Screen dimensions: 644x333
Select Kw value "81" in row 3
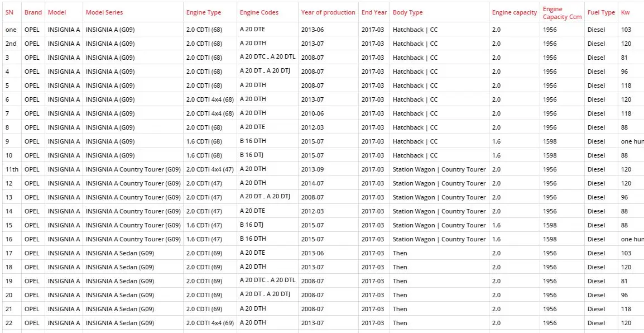[624, 58]
